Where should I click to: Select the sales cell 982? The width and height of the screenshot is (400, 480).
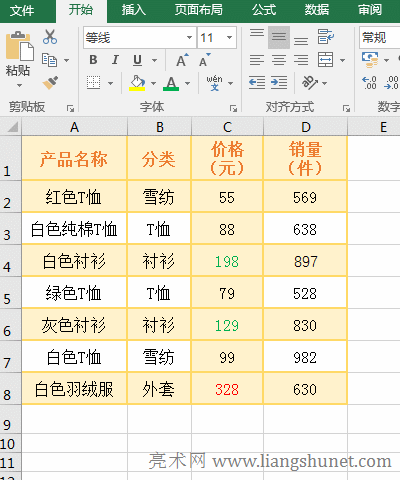[306, 357]
